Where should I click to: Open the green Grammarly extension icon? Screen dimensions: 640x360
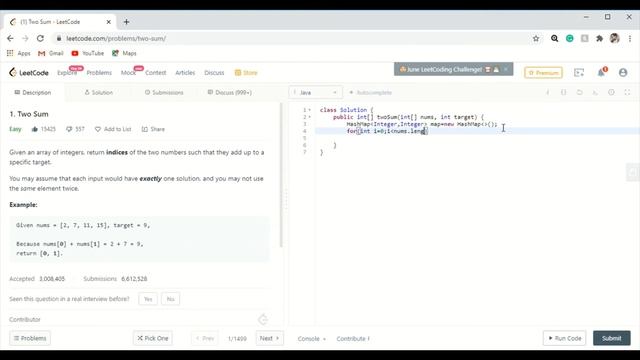point(570,38)
